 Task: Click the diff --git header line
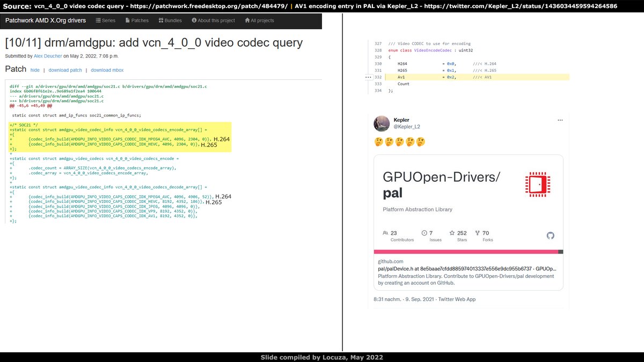[108, 86]
